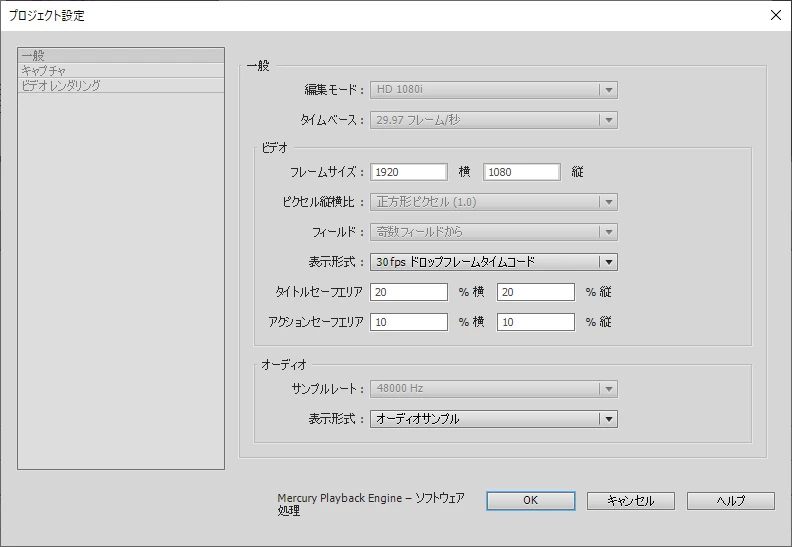Click the frame height field showing 1080
The image size is (792, 547).
522,172
